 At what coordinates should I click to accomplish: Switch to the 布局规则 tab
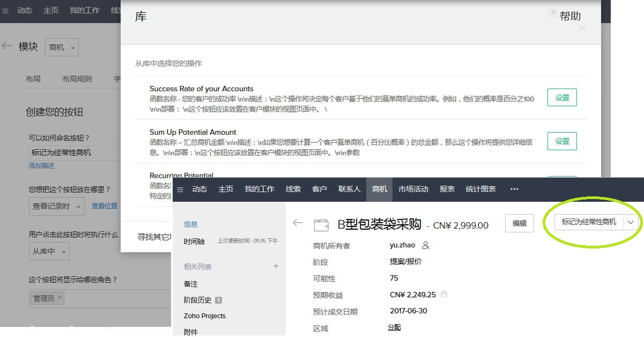coord(77,79)
